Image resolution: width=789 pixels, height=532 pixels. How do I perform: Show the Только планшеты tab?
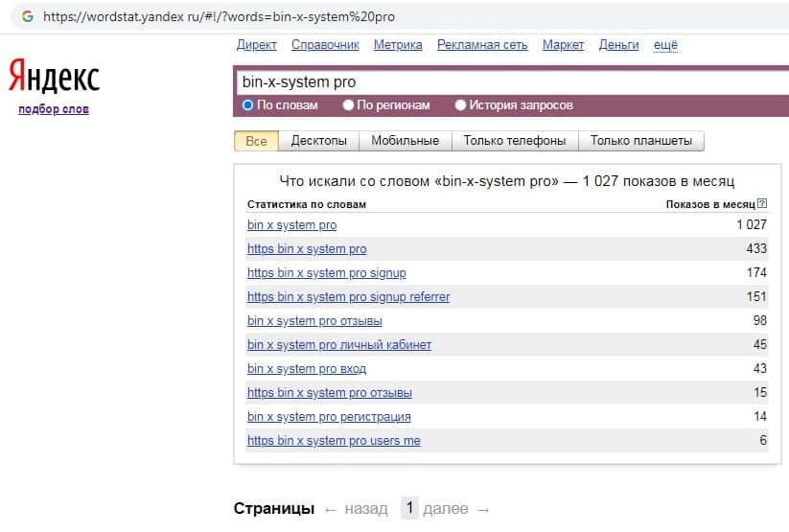click(640, 141)
